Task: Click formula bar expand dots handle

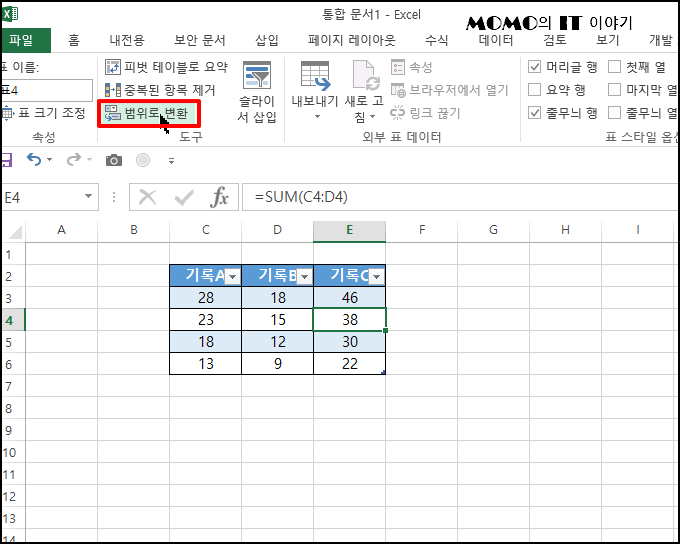Action: [114, 197]
